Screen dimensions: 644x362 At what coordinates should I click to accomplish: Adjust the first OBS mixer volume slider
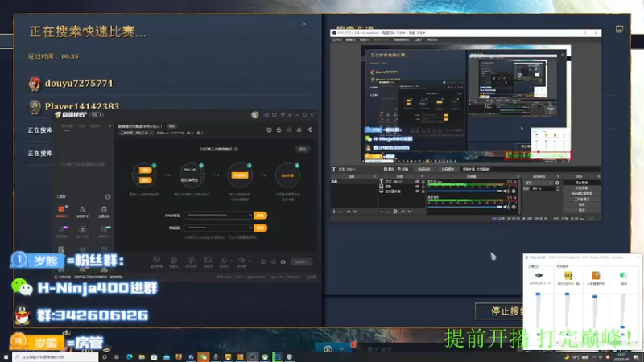(464, 191)
